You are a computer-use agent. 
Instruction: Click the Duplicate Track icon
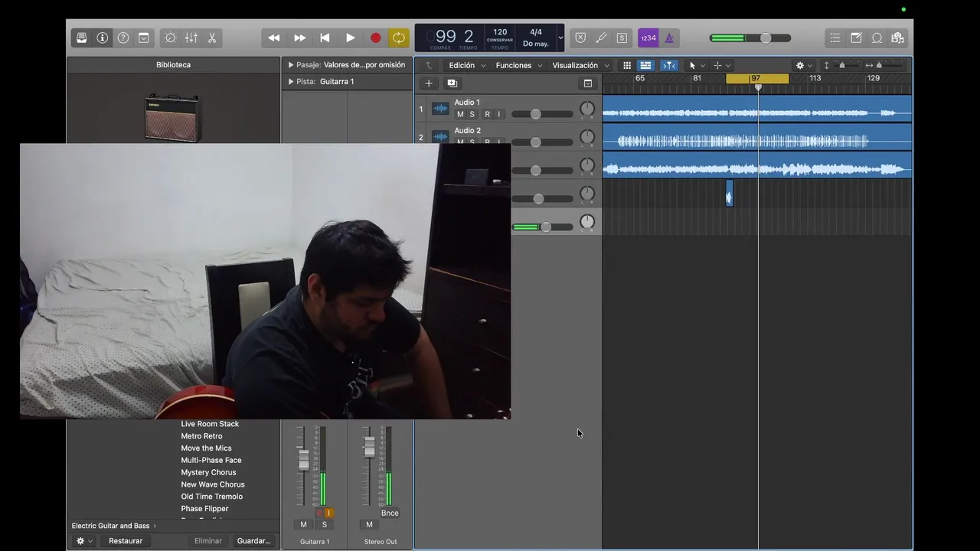tap(452, 83)
